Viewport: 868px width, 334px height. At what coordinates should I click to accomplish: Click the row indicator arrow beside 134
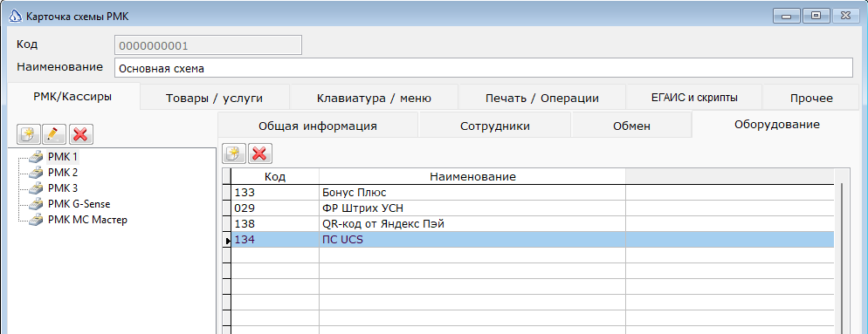pyautogui.click(x=227, y=240)
